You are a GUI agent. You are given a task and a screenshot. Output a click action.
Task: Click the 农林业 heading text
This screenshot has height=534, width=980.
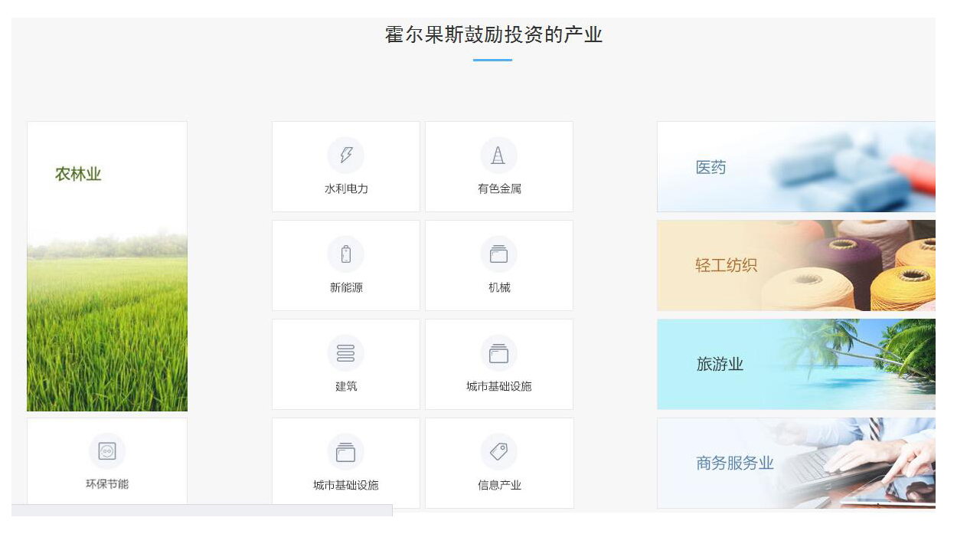[x=78, y=175]
